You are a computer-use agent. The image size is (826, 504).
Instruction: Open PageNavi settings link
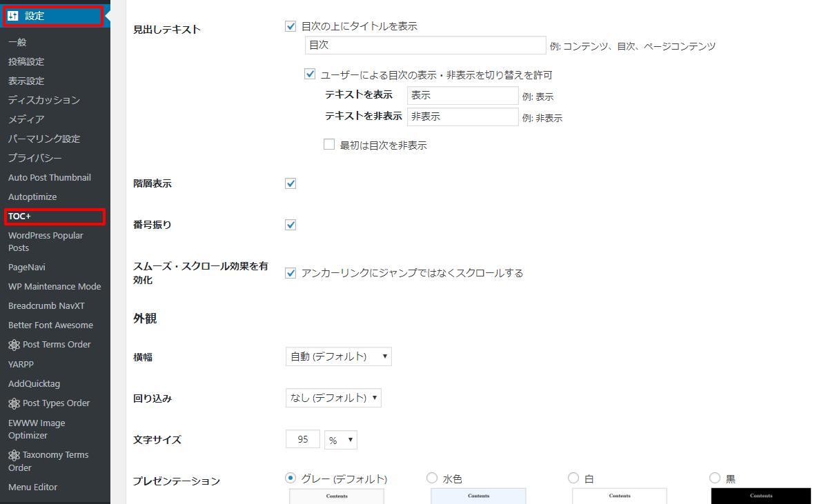(x=27, y=268)
